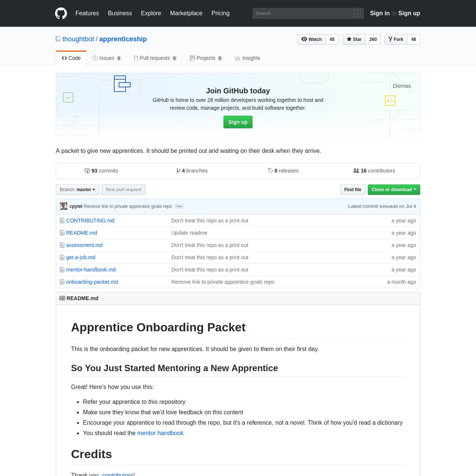Click the Sign up link in header
The width and height of the screenshot is (476, 476).
pos(409,13)
